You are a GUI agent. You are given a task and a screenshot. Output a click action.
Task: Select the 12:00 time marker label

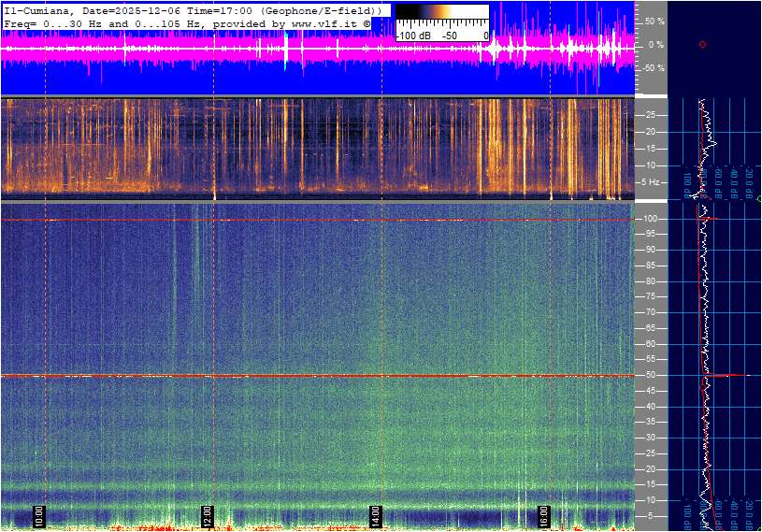pyautogui.click(x=208, y=514)
